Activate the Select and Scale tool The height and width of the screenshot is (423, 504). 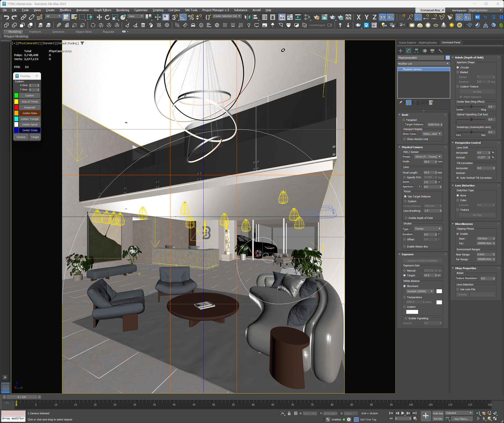pos(115,17)
